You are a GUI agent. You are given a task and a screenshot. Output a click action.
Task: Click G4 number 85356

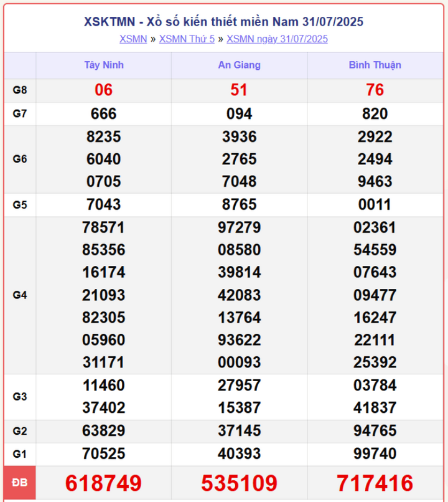point(104,250)
